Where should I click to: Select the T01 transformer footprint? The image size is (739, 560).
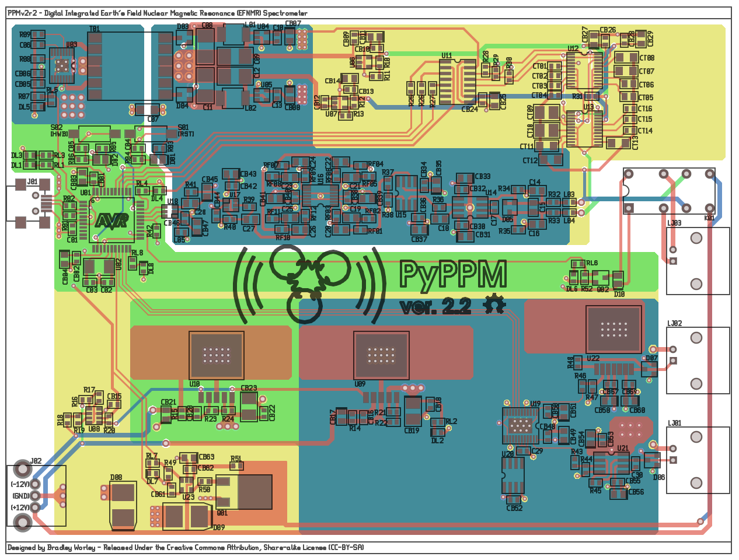pos(130,66)
